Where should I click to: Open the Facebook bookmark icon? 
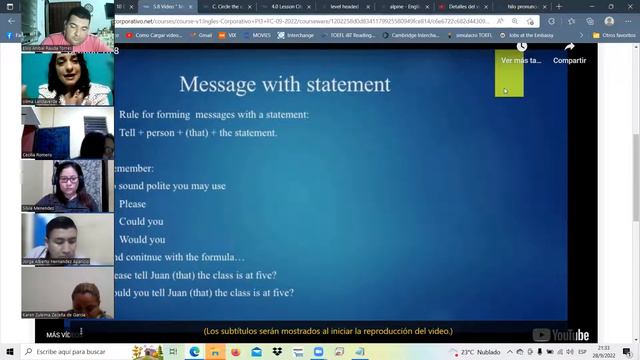tap(9, 36)
